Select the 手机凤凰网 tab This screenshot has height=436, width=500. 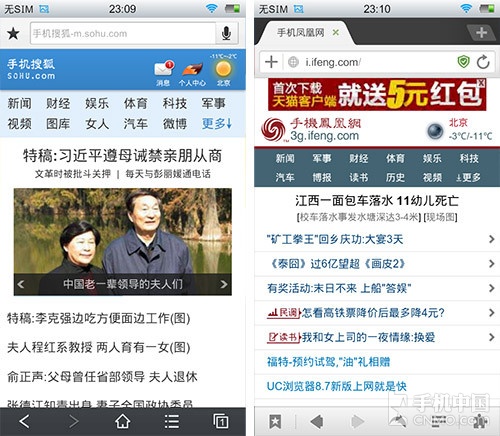(300, 33)
